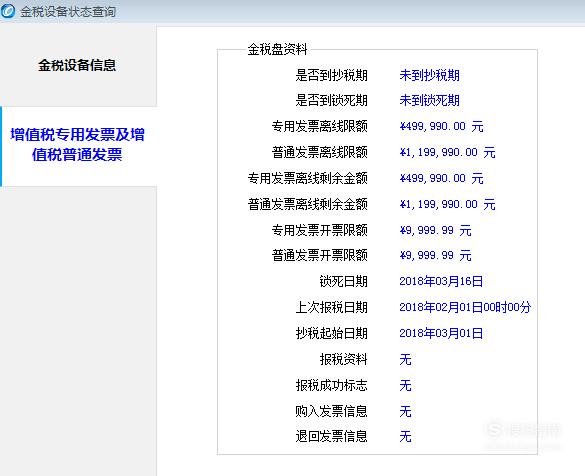Click the 抄税起始日期 label
The image size is (585, 476).
tap(331, 333)
